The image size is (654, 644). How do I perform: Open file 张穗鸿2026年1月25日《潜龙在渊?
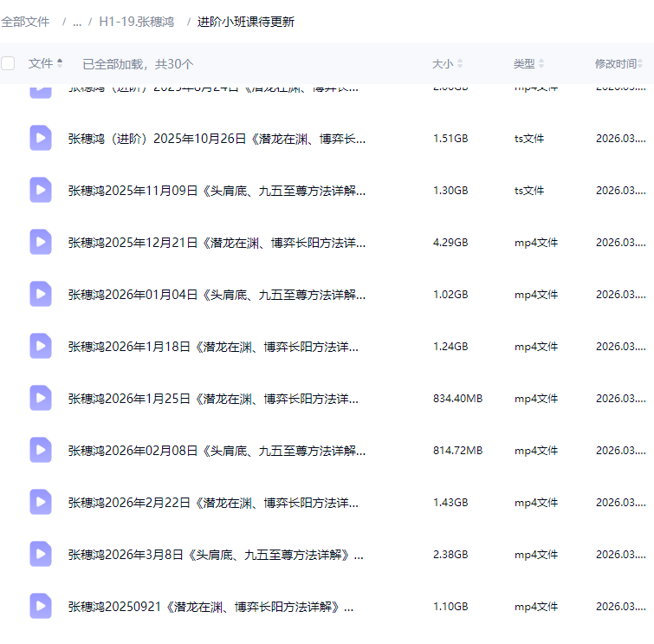[x=213, y=399]
